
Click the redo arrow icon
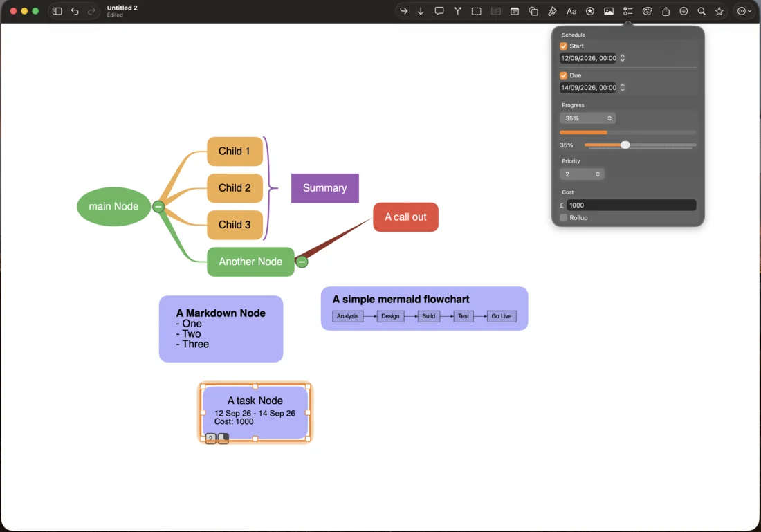point(91,11)
